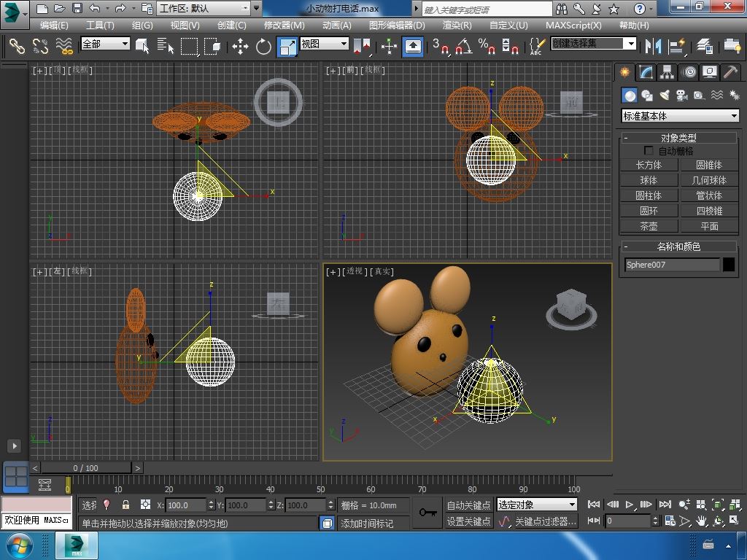
Task: Click the Play Animation button
Action: coord(630,504)
